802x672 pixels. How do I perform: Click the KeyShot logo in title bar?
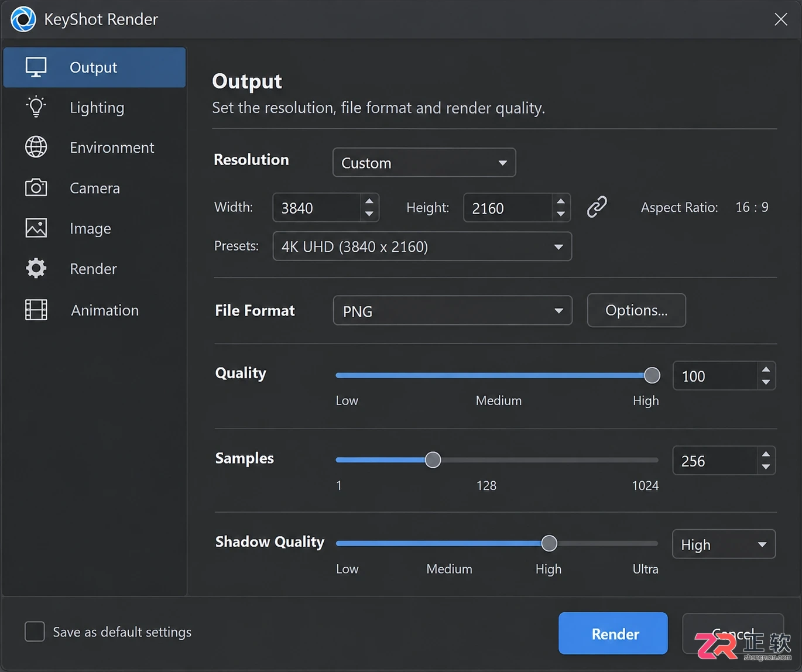click(x=23, y=19)
